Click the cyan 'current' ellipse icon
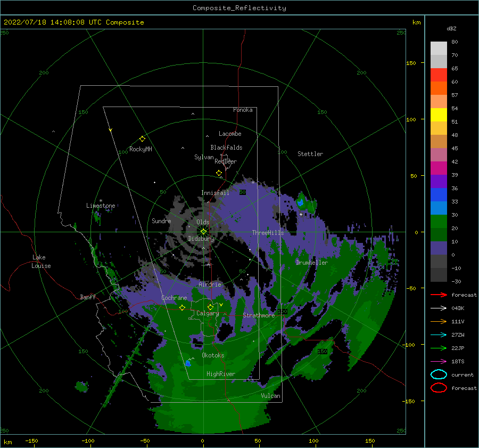Screen dimensions: 479x448 [x=439, y=374]
